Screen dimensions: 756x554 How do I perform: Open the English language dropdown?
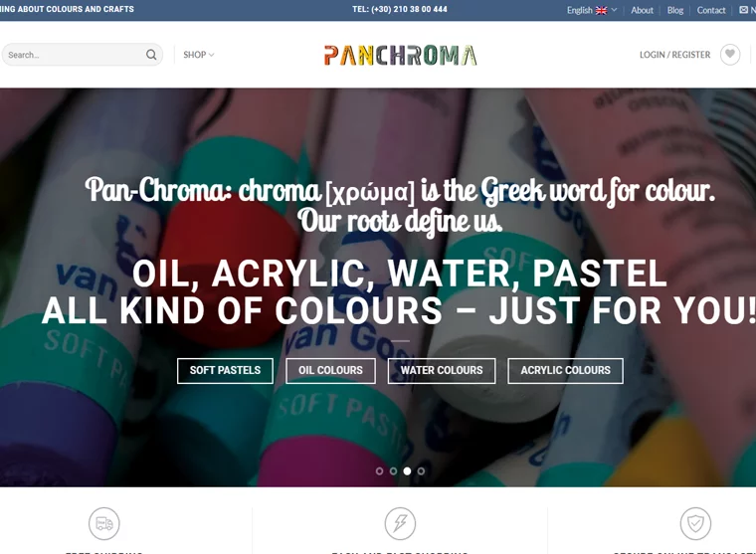592,10
